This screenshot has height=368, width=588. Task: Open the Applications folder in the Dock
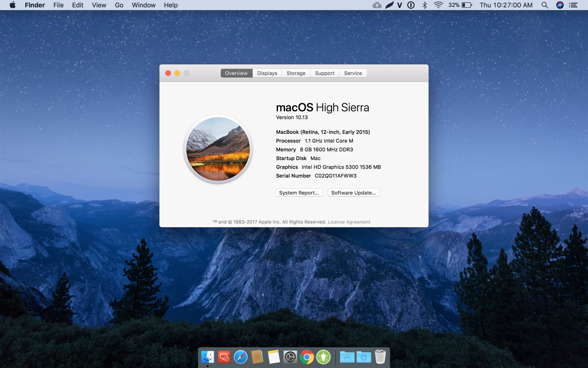(x=347, y=357)
